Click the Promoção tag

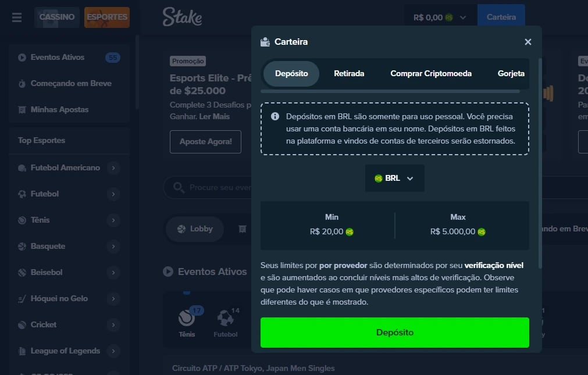(188, 61)
